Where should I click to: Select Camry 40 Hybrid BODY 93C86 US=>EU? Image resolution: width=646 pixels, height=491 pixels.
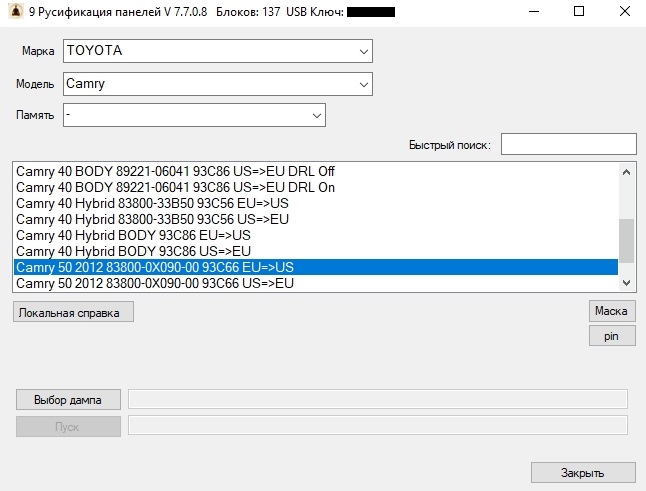click(x=316, y=251)
